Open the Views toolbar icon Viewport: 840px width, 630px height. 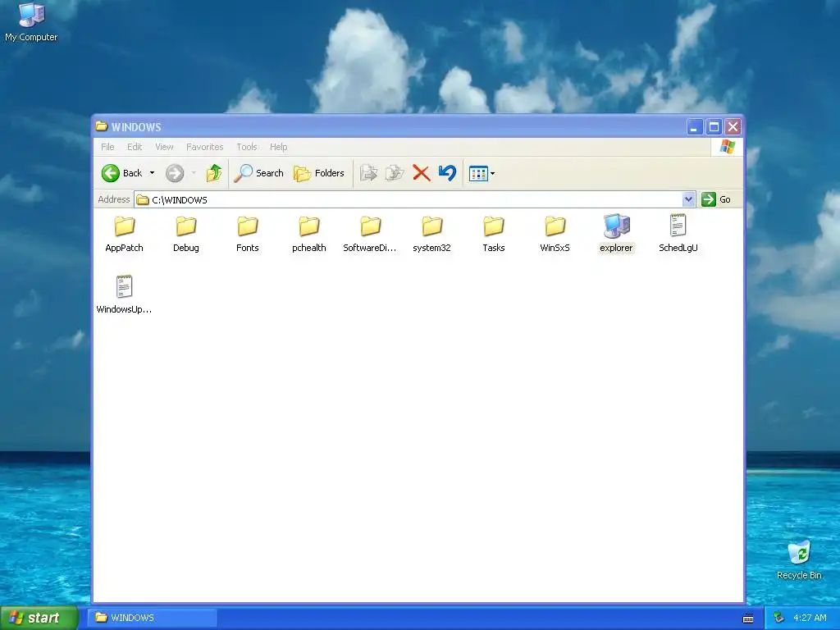pyautogui.click(x=478, y=174)
